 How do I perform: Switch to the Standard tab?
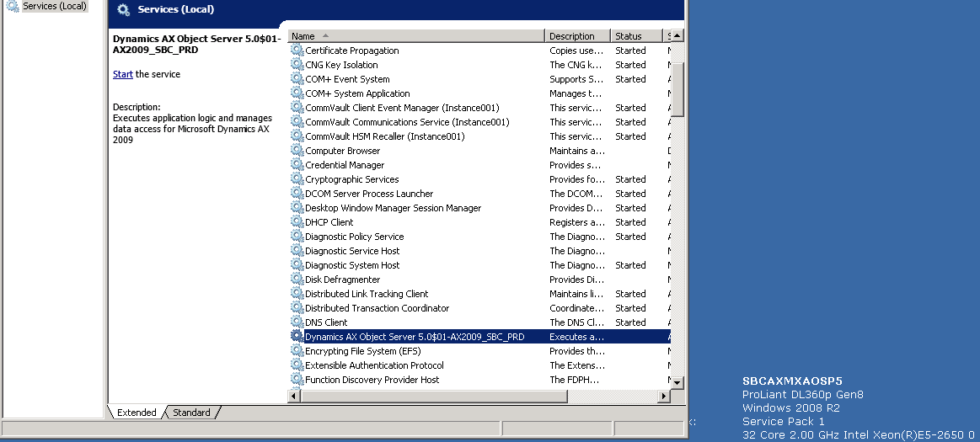click(x=191, y=412)
